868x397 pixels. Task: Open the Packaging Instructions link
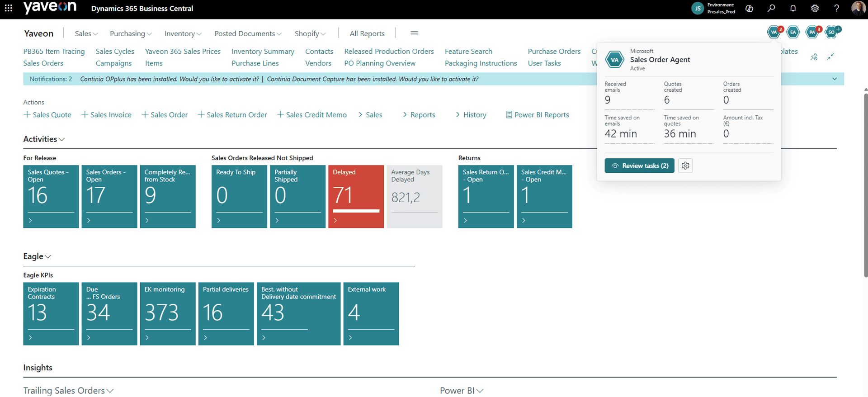coord(481,63)
